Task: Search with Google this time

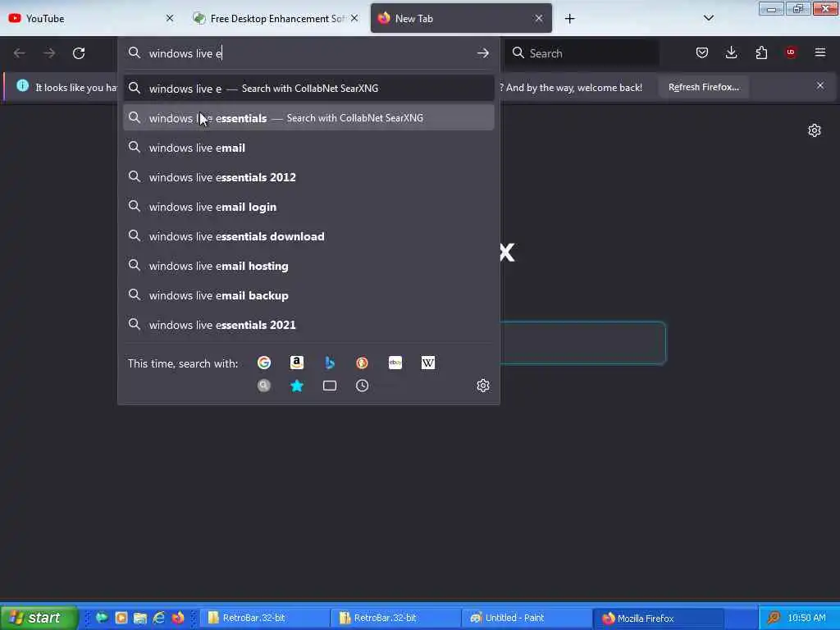Action: [x=264, y=363]
